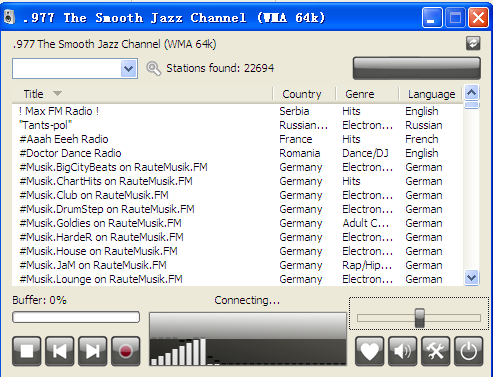Click the Connecting... status text
The width and height of the screenshot is (493, 377).
coord(247,300)
